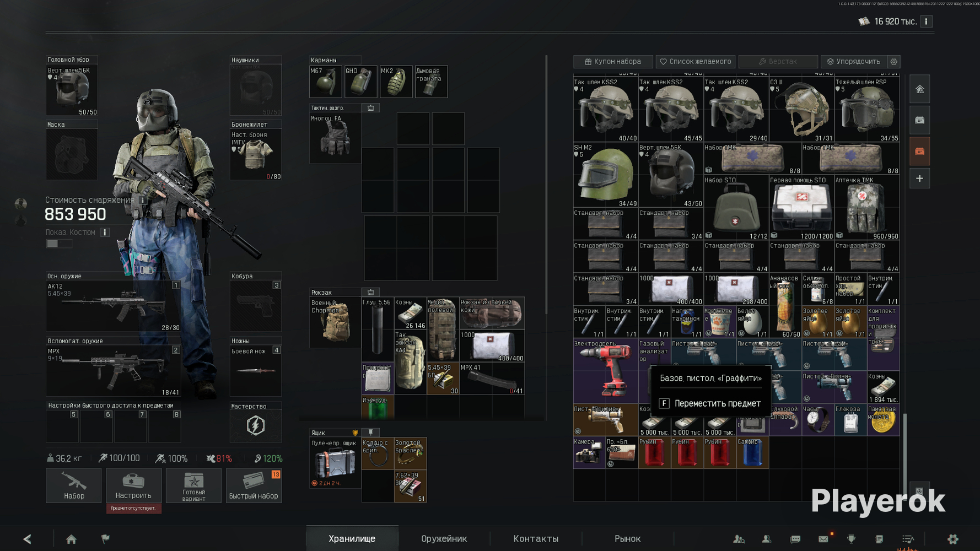Viewport: 980px width, 551px height.
Task: Select the Первая помощь STO kit
Action: click(801, 208)
